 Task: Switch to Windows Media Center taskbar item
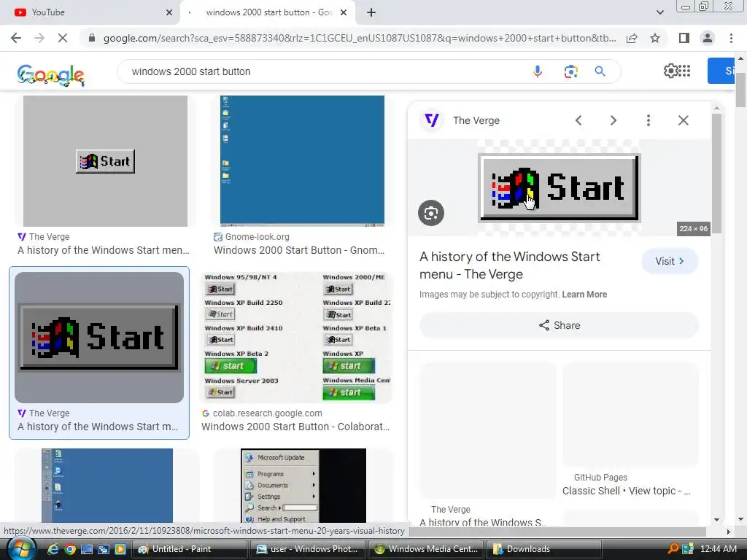(x=426, y=549)
